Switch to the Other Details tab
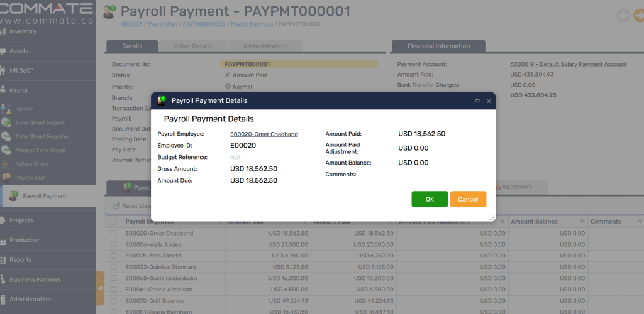 coord(192,46)
